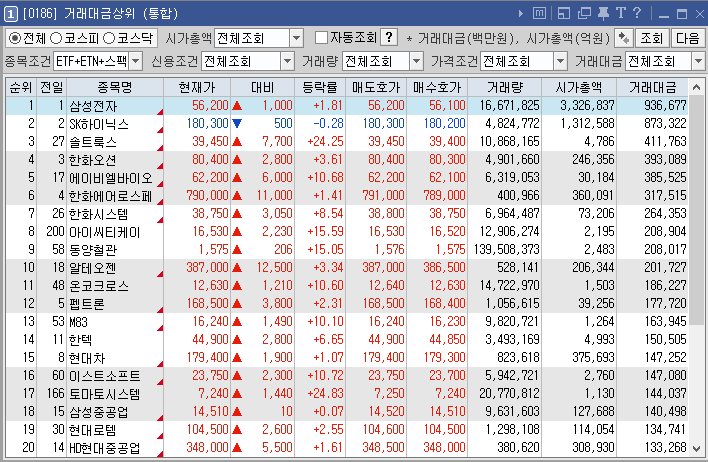Click the 936,677 trading value of 삼성전자
This screenshot has width=708, height=462.
[x=665, y=106]
